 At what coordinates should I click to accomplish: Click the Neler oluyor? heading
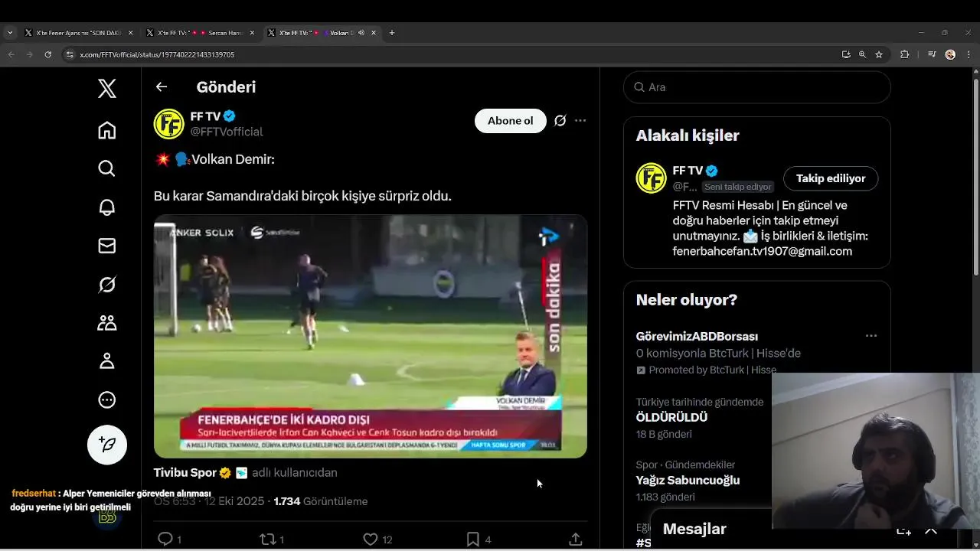[687, 300]
